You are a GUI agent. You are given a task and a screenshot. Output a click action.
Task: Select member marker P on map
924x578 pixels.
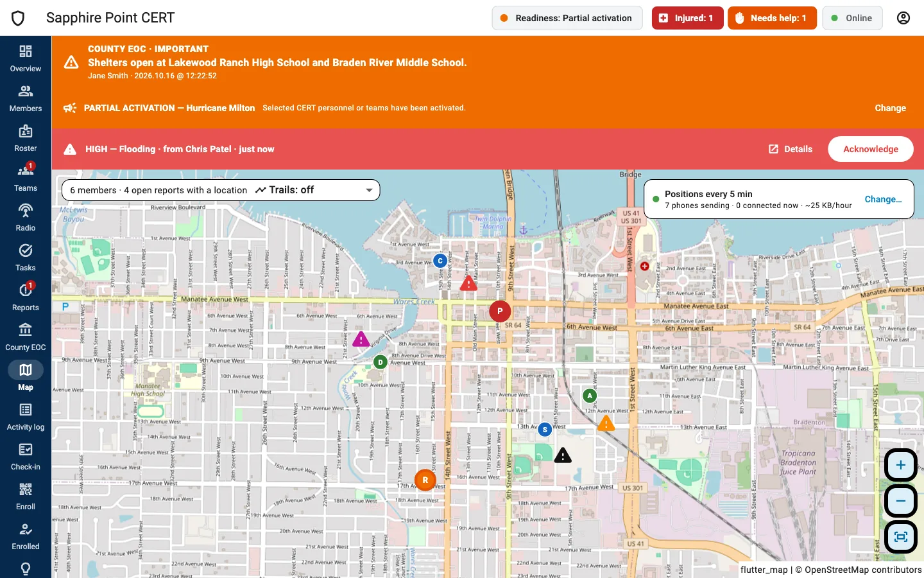(500, 311)
